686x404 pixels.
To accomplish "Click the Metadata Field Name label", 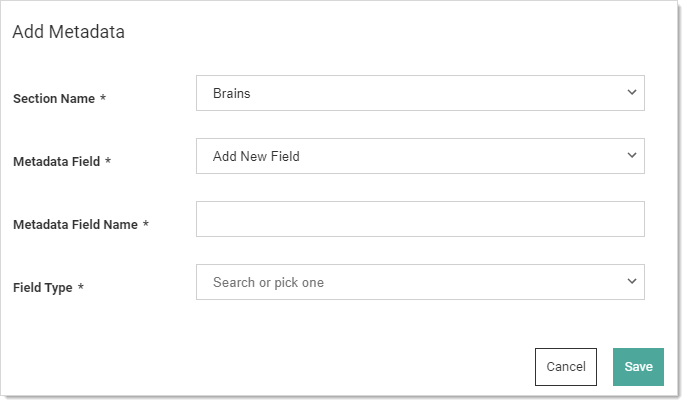I will [x=75, y=225].
